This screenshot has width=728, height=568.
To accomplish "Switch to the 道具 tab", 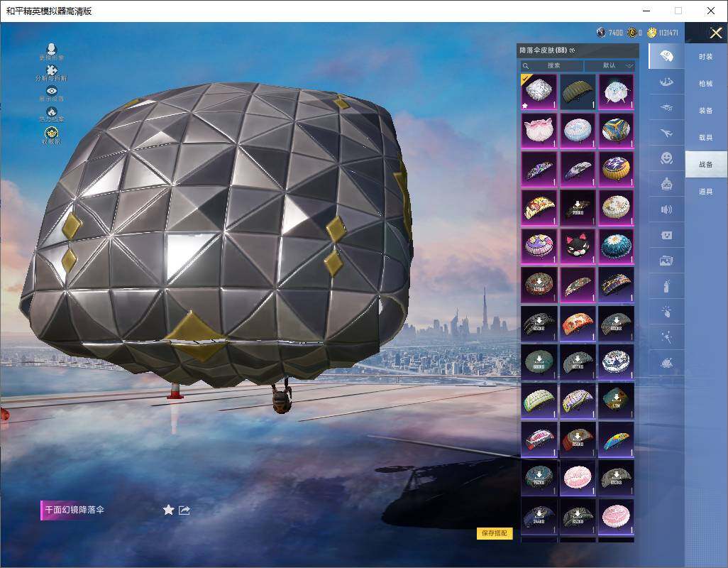I will [706, 192].
